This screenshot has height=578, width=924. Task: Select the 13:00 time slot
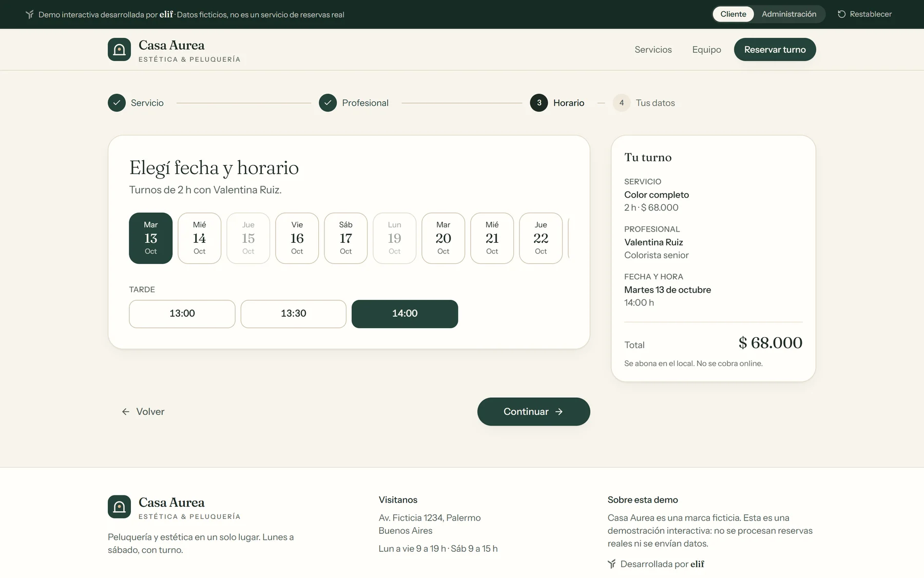click(x=182, y=314)
